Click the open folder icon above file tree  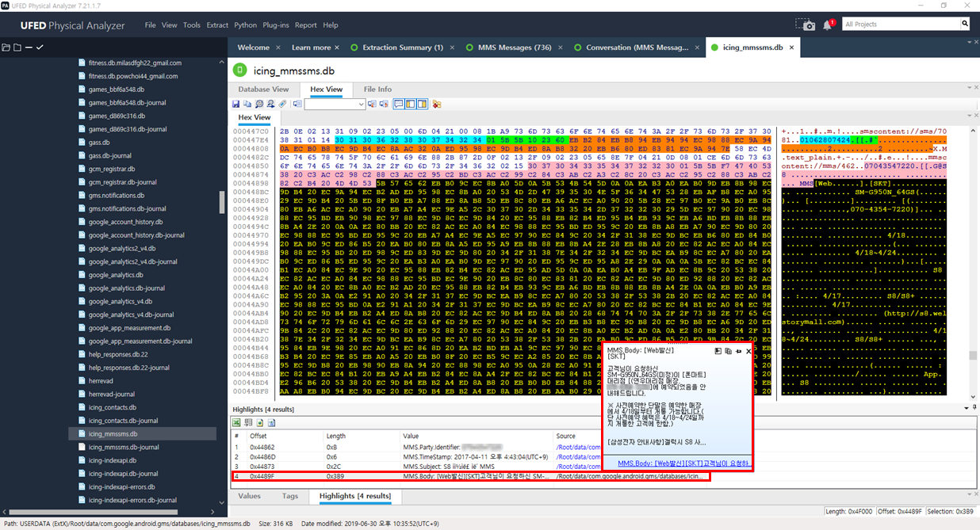[x=6, y=48]
